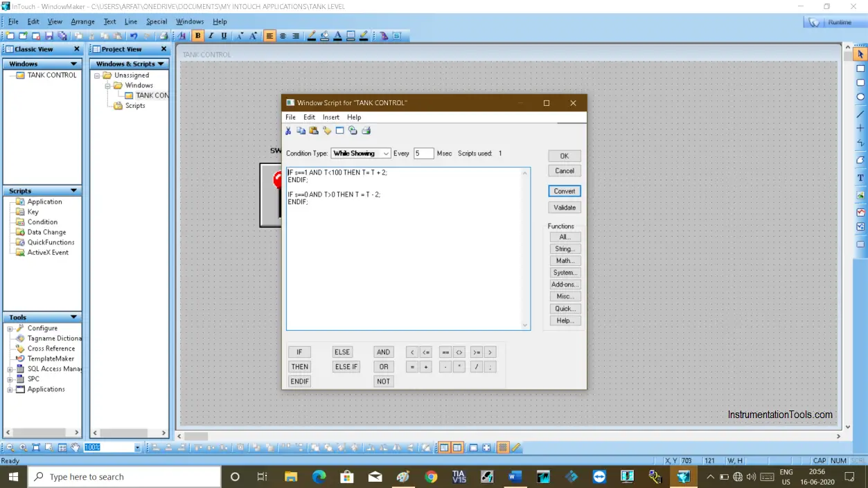Screen dimensions: 868x488
Task: Open the zoom percentage dropdown
Action: pos(137,448)
